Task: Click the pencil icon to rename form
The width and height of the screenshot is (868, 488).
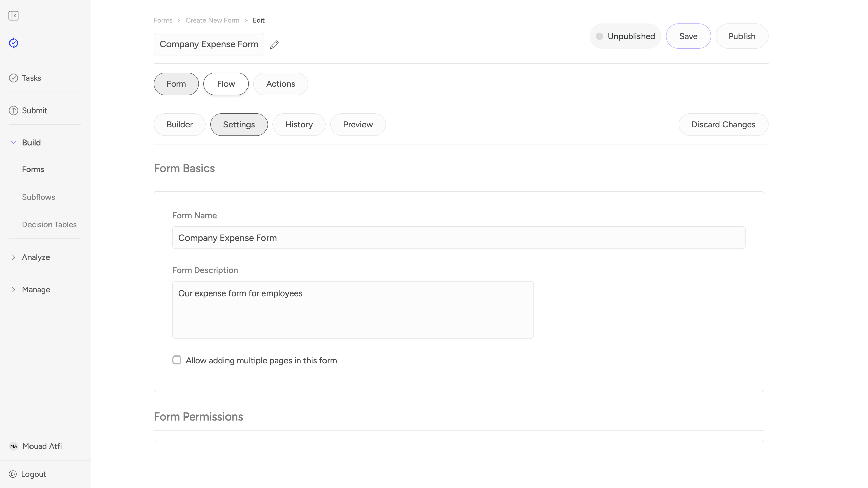Action: pos(274,45)
